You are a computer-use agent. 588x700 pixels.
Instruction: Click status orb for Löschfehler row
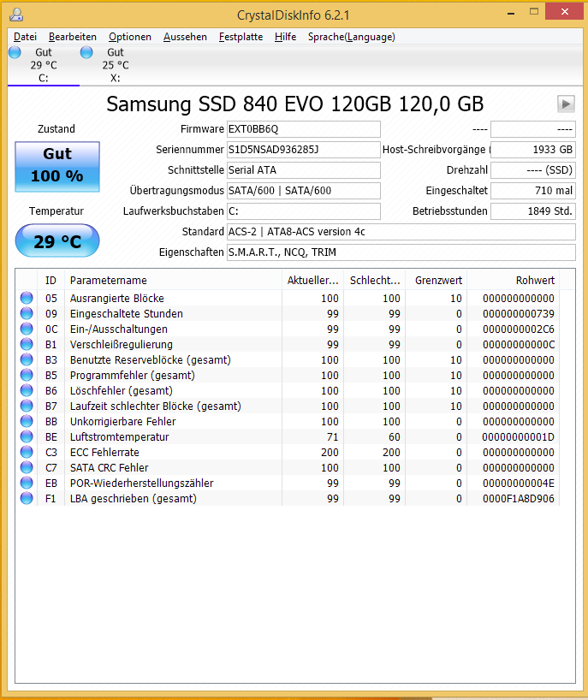click(x=27, y=390)
